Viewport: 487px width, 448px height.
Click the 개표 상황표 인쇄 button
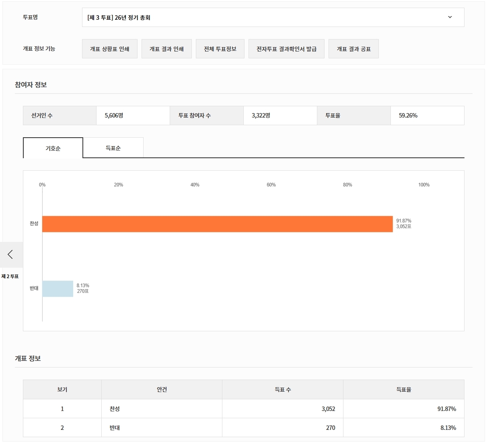(109, 49)
